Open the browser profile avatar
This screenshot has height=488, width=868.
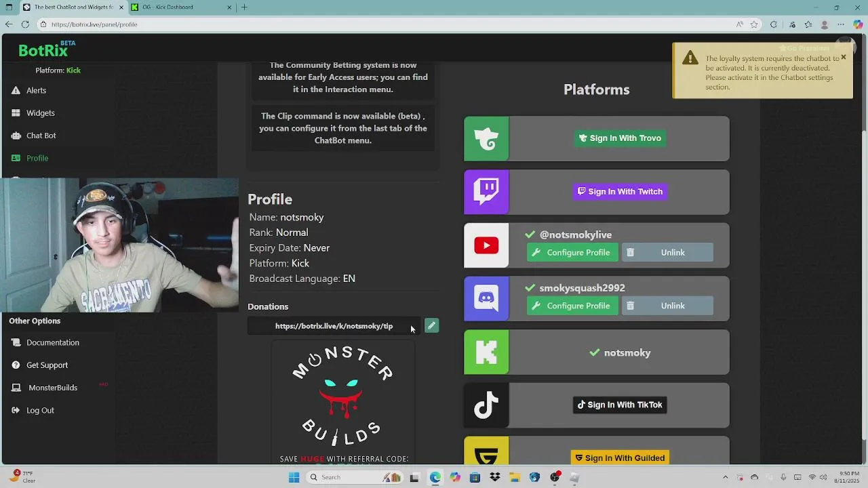[825, 24]
